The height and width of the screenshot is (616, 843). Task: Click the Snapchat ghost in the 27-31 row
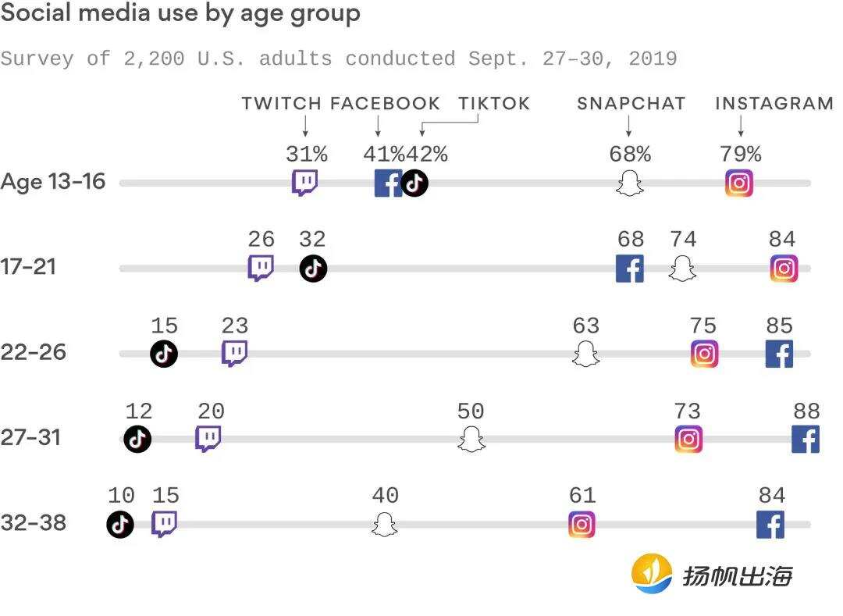[x=471, y=439]
